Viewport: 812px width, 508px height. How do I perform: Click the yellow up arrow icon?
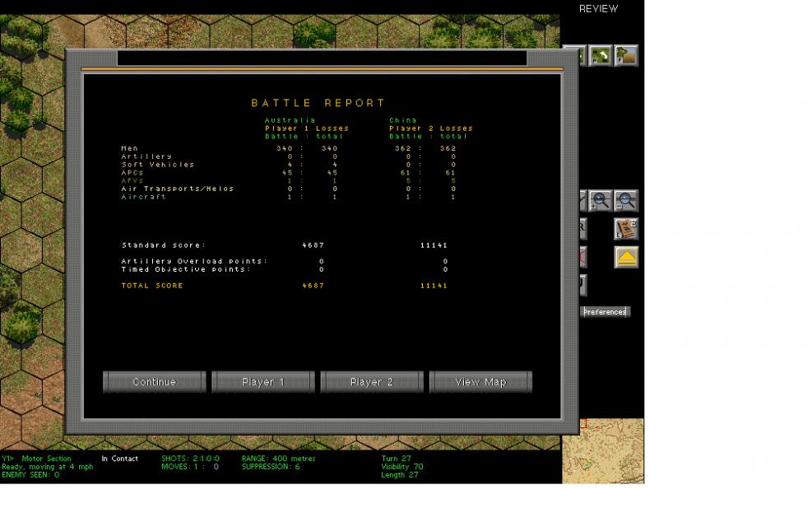pyautogui.click(x=626, y=258)
